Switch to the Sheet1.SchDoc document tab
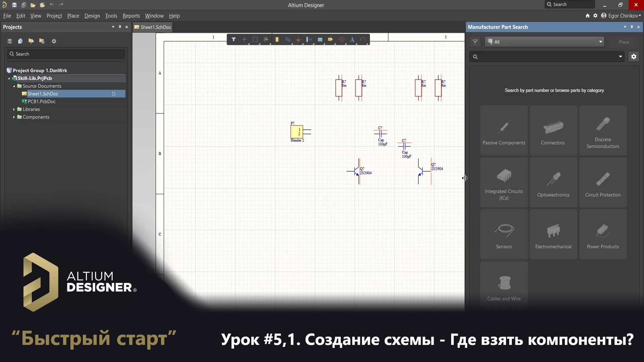Viewport: 644px width, 362px height. [x=153, y=27]
